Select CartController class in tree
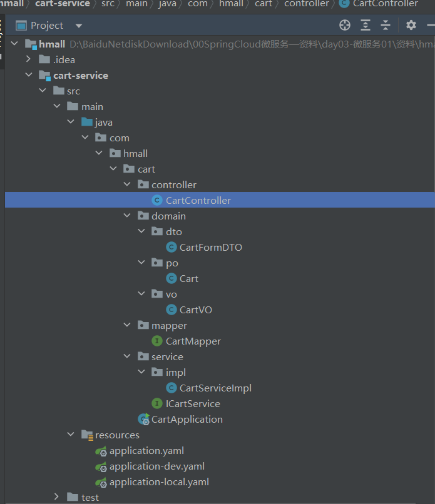The image size is (435, 504). click(x=220, y=200)
